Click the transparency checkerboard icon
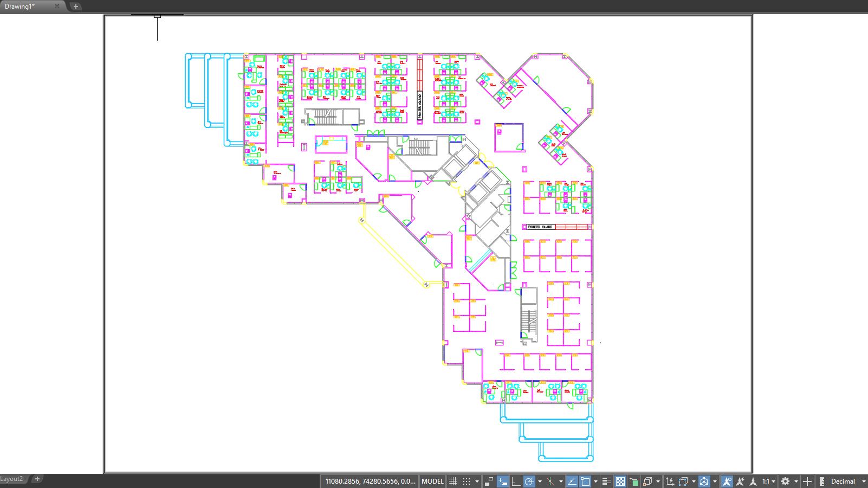The width and height of the screenshot is (868, 488). (620, 481)
